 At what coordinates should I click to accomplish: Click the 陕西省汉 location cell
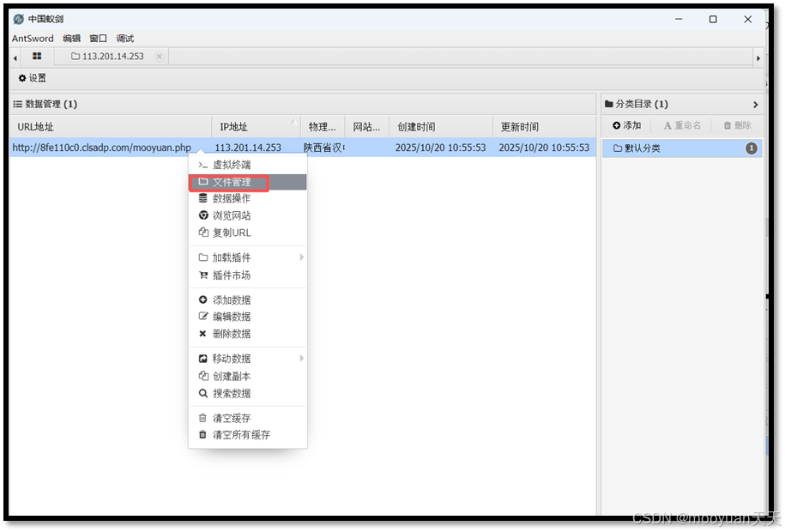(324, 148)
